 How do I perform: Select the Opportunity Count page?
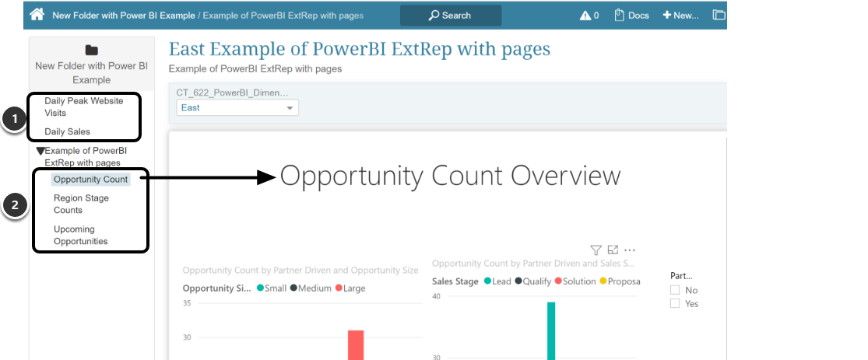pos(91,179)
